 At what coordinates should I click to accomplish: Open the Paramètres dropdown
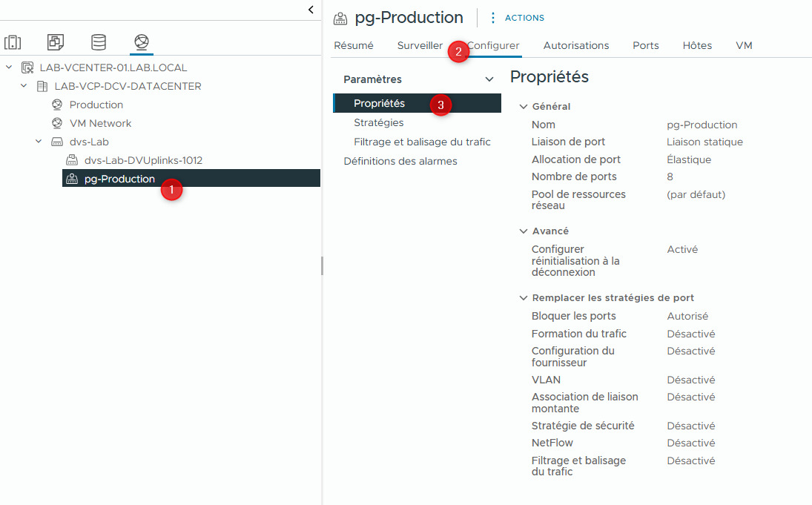point(488,79)
